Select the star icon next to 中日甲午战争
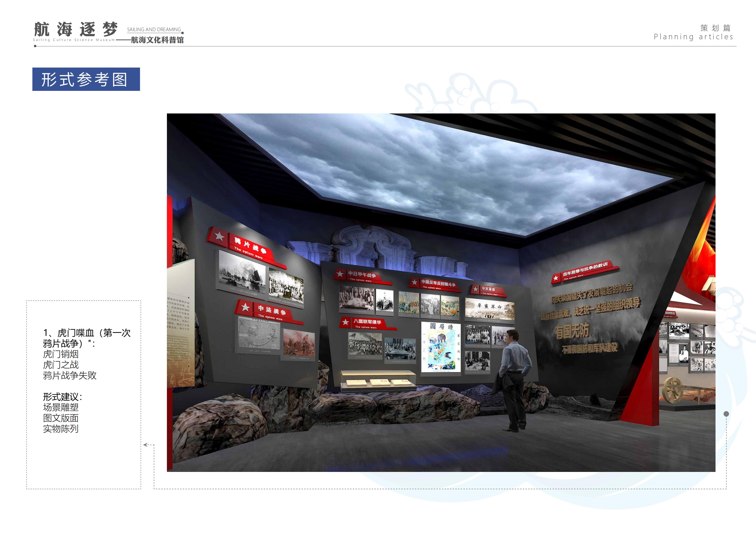The height and width of the screenshot is (534, 756). (340, 274)
